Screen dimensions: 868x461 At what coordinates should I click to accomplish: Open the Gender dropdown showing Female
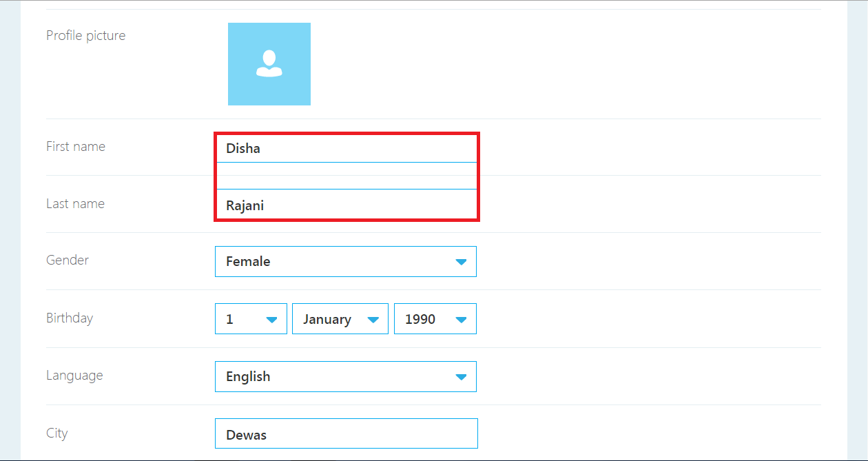[346, 262]
